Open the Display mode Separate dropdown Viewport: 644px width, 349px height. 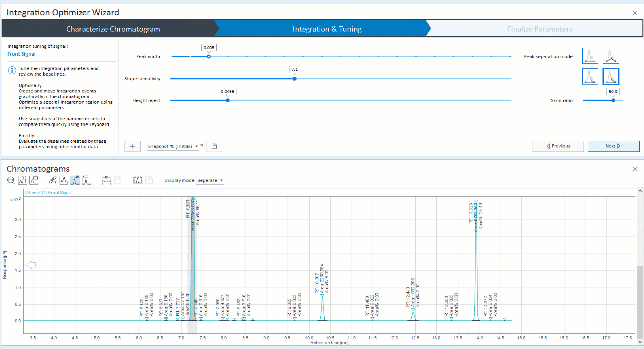(x=210, y=180)
